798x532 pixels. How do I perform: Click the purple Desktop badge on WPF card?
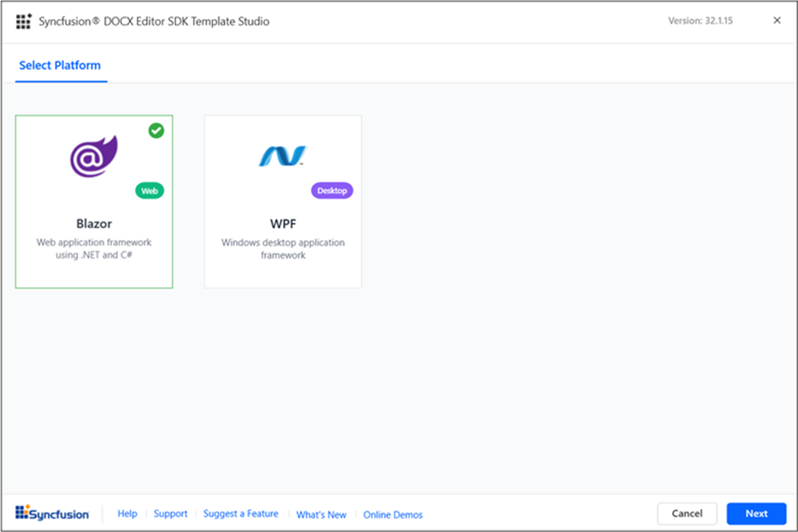tap(331, 190)
